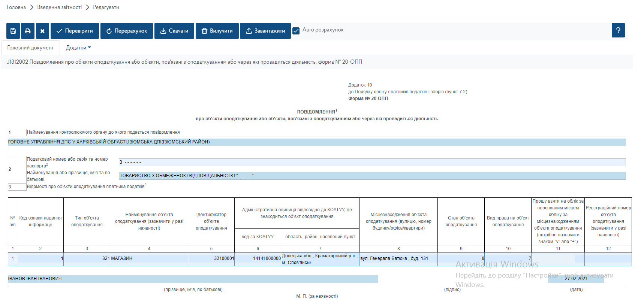644x306 pixels.
Task: Click Вилучити delete button
Action: tap(217, 31)
